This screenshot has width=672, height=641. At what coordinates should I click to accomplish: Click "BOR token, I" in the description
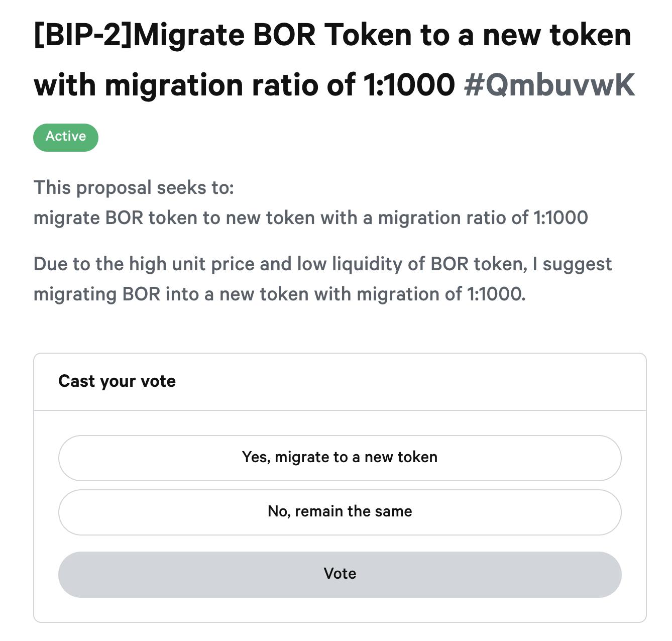484,264
